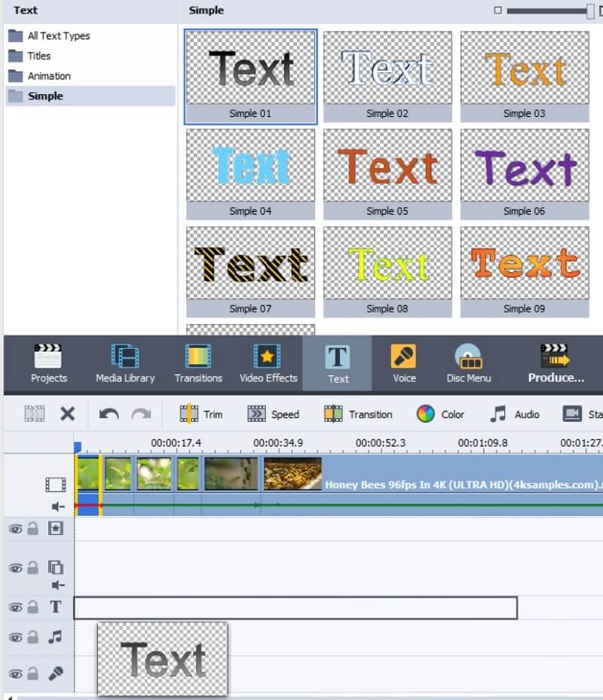This screenshot has height=700, width=603.
Task: Click the small thumbnail size icon
Action: (x=497, y=11)
